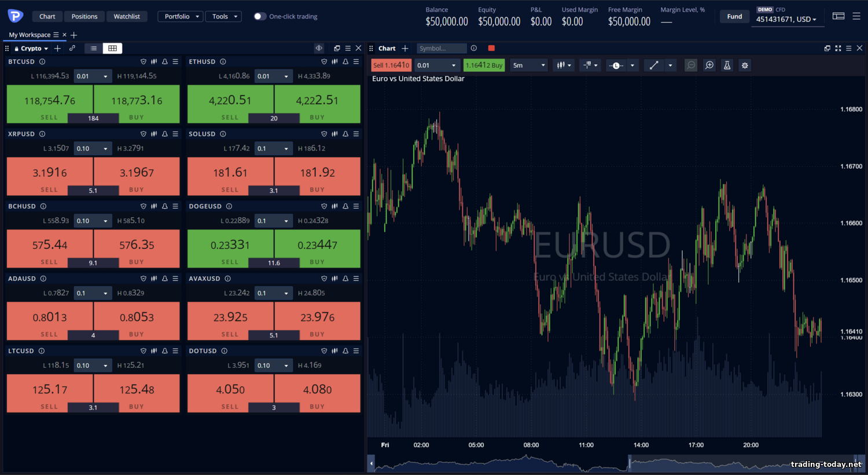Zoom in on the EURUSD chart
This screenshot has height=475, width=868.
point(709,65)
